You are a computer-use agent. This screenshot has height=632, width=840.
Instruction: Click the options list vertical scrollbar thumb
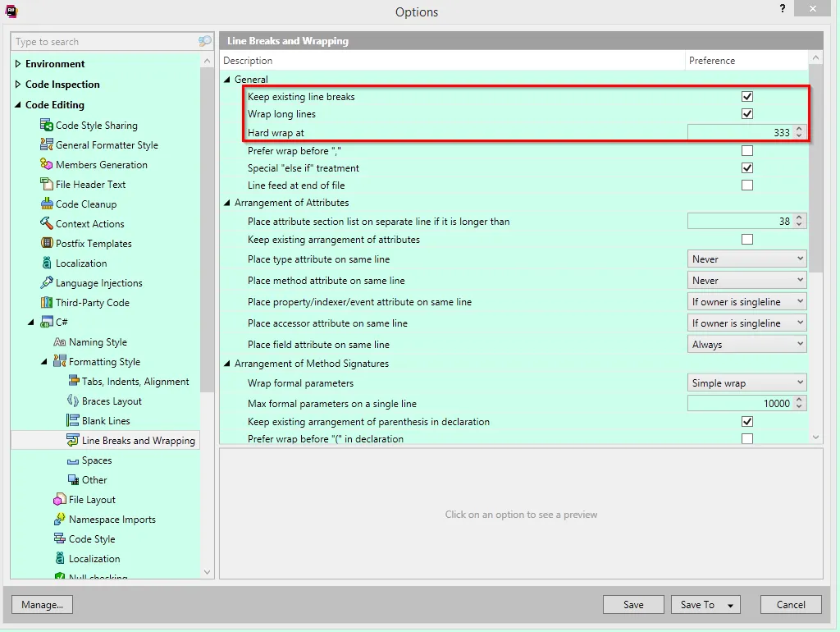click(x=815, y=169)
